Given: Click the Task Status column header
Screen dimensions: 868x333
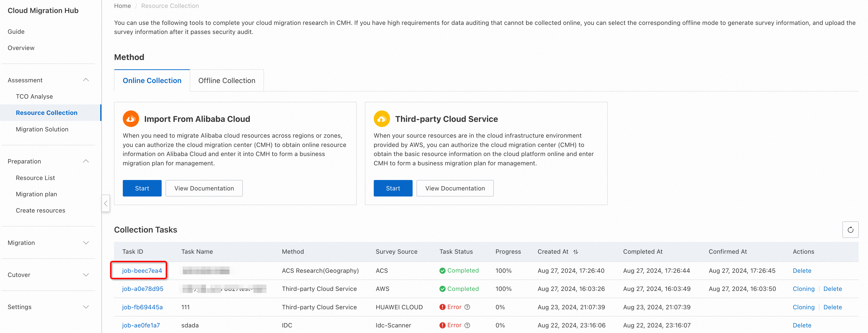Looking at the screenshot, I should click(456, 252).
